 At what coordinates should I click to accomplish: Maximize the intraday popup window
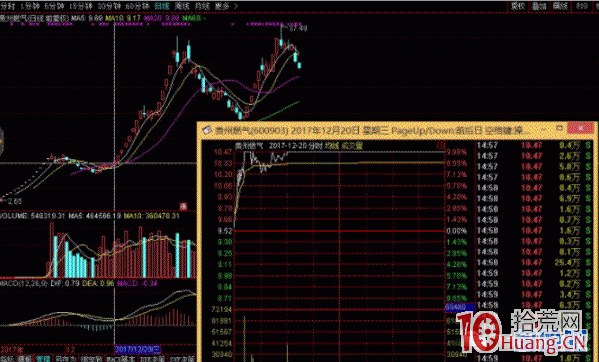pyautogui.click(x=559, y=128)
